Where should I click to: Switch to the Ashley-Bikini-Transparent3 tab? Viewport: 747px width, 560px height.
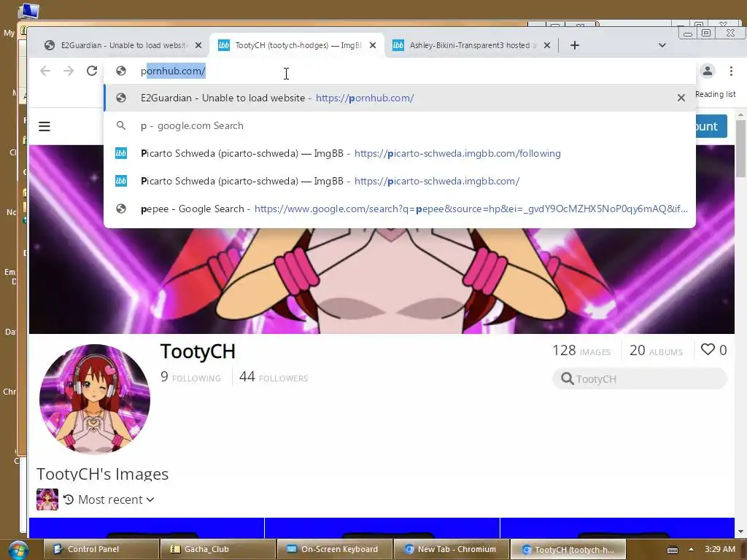click(x=471, y=45)
